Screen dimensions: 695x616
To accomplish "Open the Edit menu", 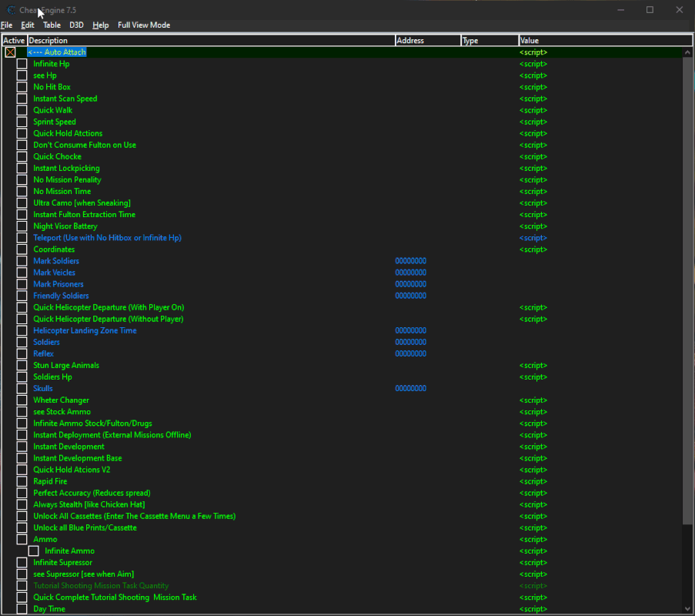I will 28,25.
